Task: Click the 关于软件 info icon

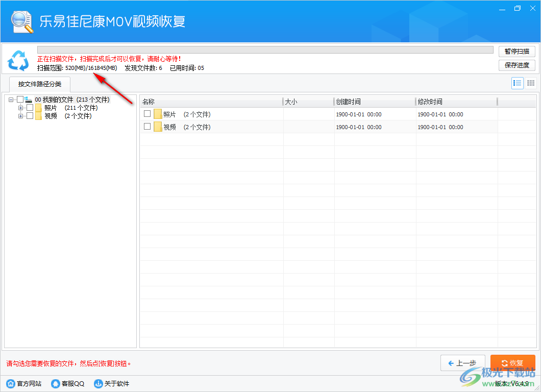Action: [99, 383]
